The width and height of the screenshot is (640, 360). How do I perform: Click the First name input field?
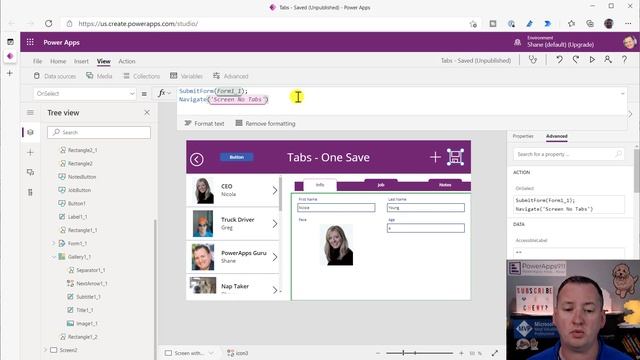pyautogui.click(x=336, y=208)
